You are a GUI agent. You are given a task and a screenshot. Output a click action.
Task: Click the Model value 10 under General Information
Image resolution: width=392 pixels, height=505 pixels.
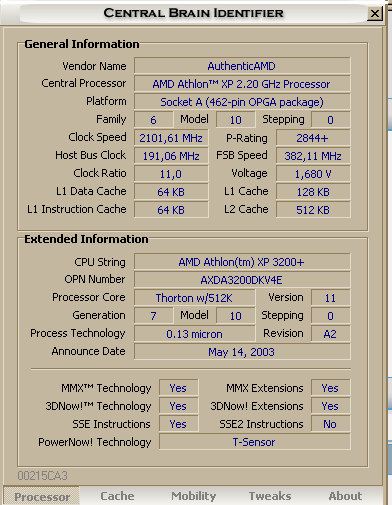pos(236,120)
